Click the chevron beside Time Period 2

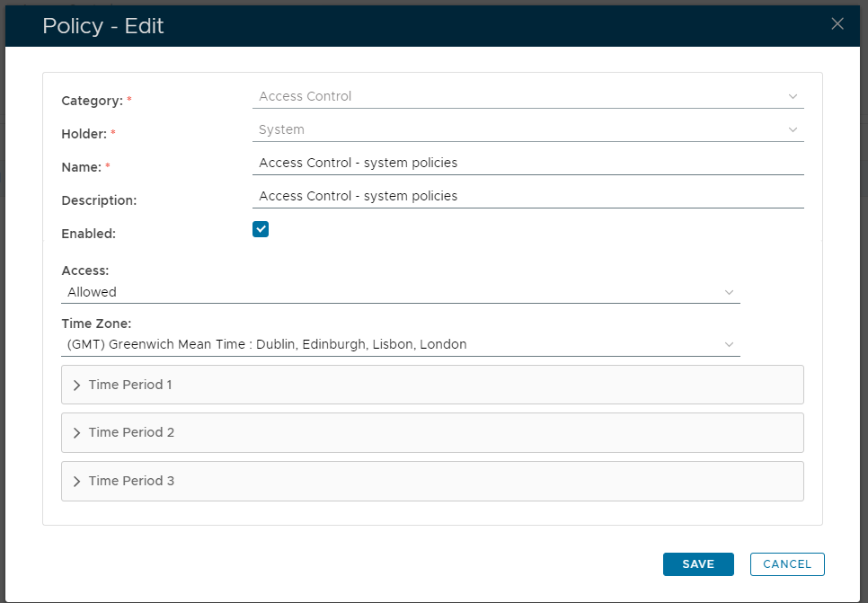coord(76,433)
